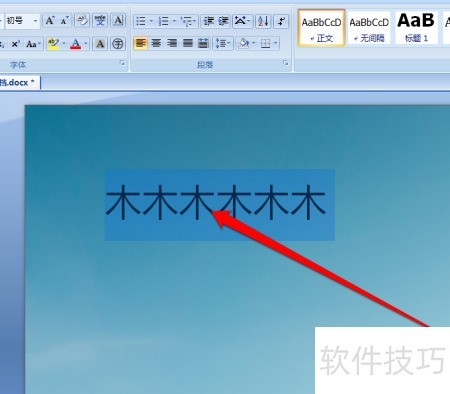
Task: Toggle align text left
Action: pyautogui.click(x=141, y=43)
